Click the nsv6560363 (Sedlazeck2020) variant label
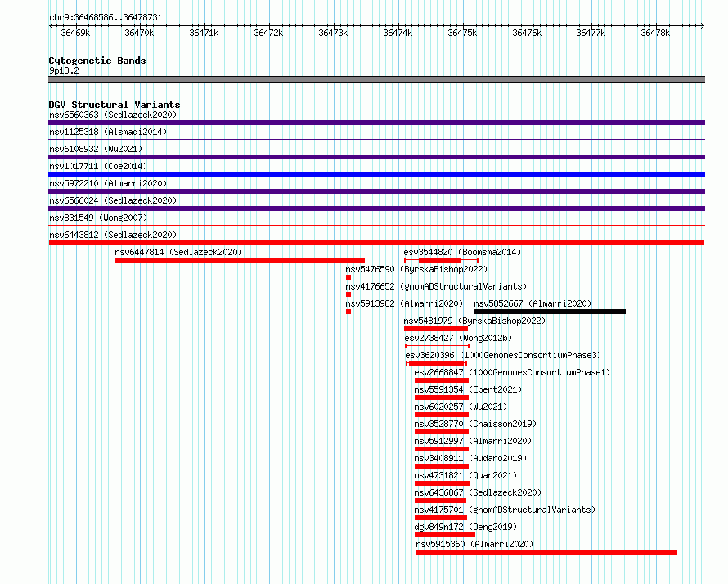 (113, 115)
